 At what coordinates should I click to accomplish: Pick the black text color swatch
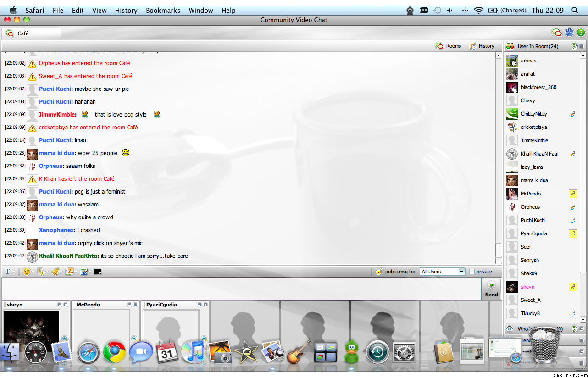pyautogui.click(x=98, y=272)
